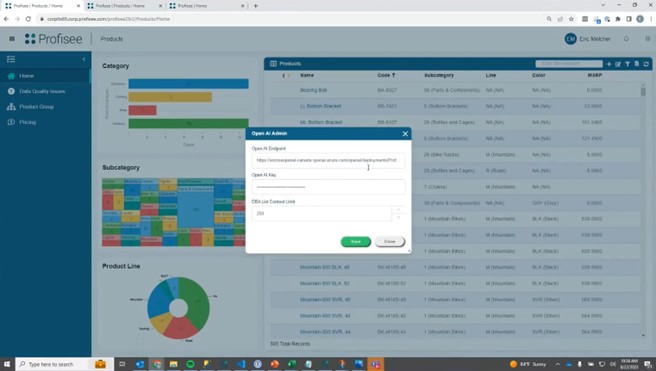This screenshot has height=371, width=656.
Task: Bookmark this page with star icon
Action: click(571, 19)
